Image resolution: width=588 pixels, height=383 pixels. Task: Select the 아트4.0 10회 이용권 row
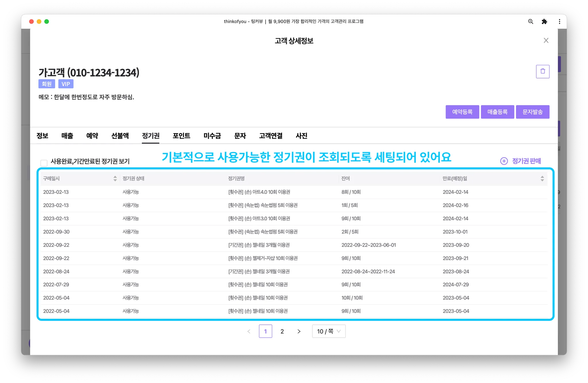tap(259, 192)
